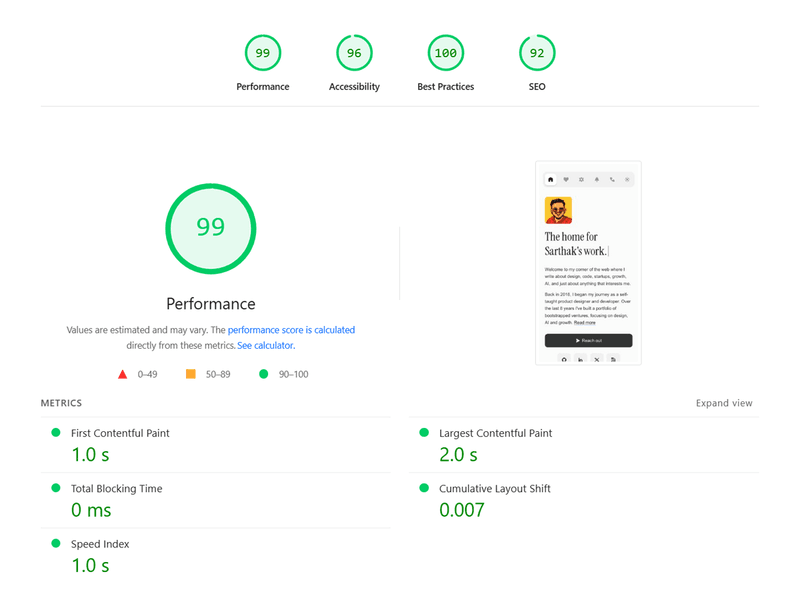Select the GitHub icon in the preview footer

pos(565,359)
